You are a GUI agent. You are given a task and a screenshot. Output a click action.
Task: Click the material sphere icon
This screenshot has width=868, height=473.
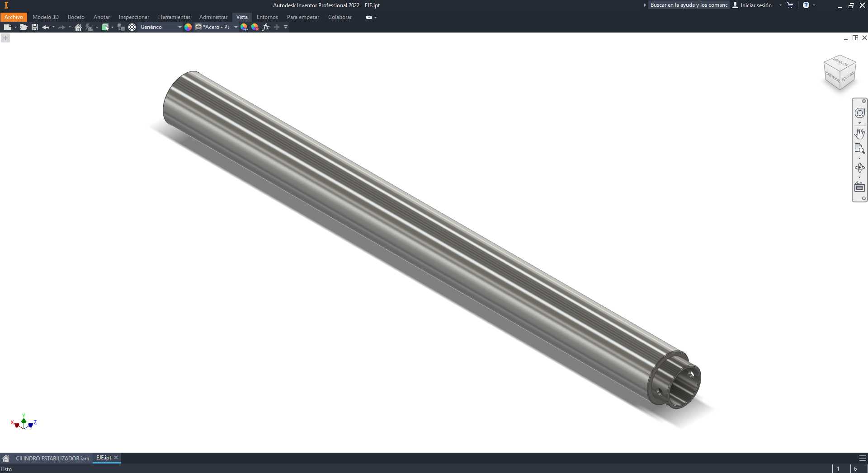coord(132,27)
